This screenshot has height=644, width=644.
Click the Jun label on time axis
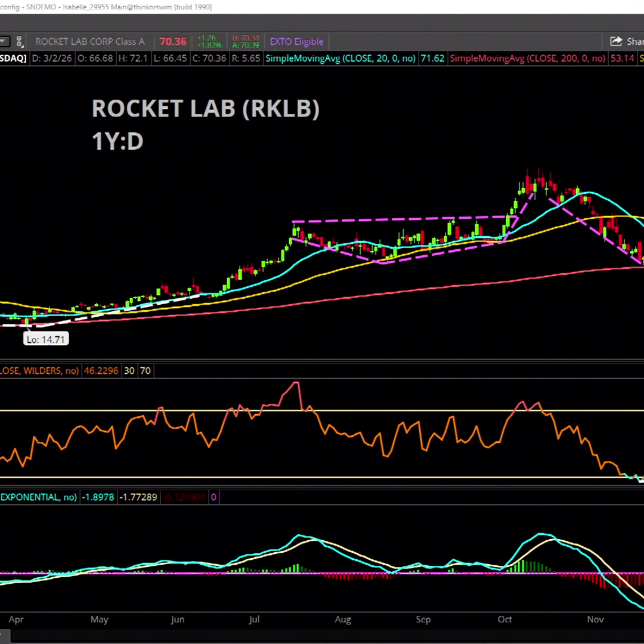[178, 619]
